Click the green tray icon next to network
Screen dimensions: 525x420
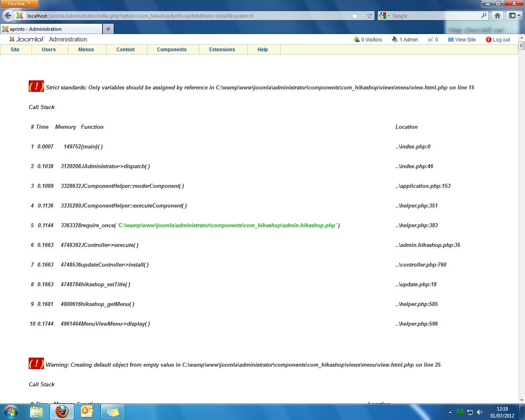460,412
